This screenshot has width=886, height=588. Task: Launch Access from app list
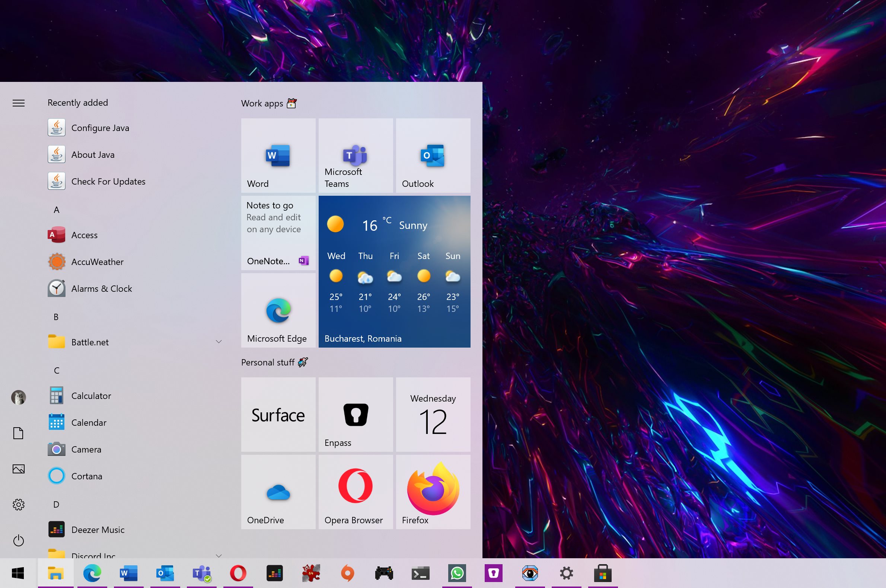(135, 235)
